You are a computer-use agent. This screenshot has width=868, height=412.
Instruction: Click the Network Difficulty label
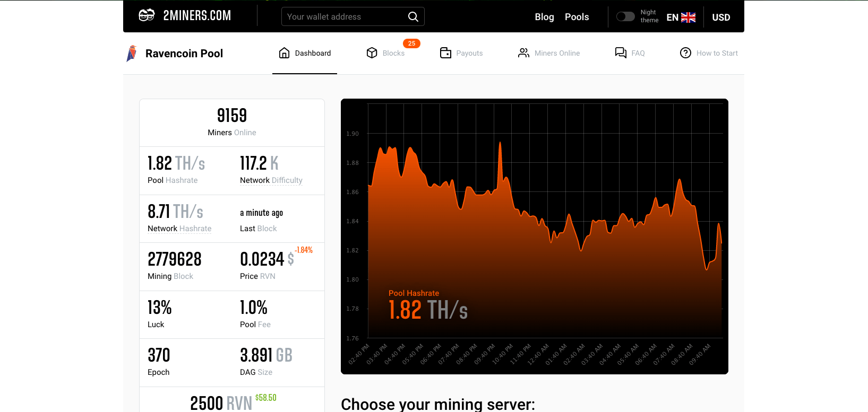271,180
